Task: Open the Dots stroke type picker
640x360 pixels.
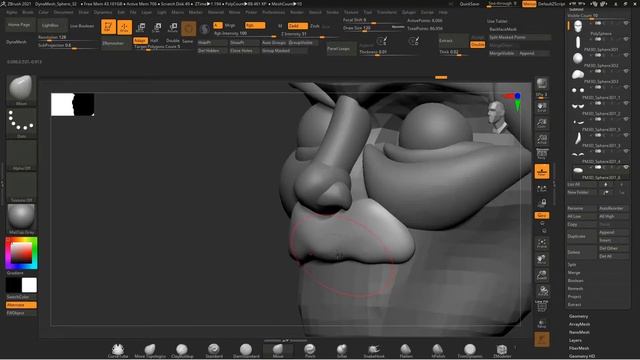Action: [21, 122]
